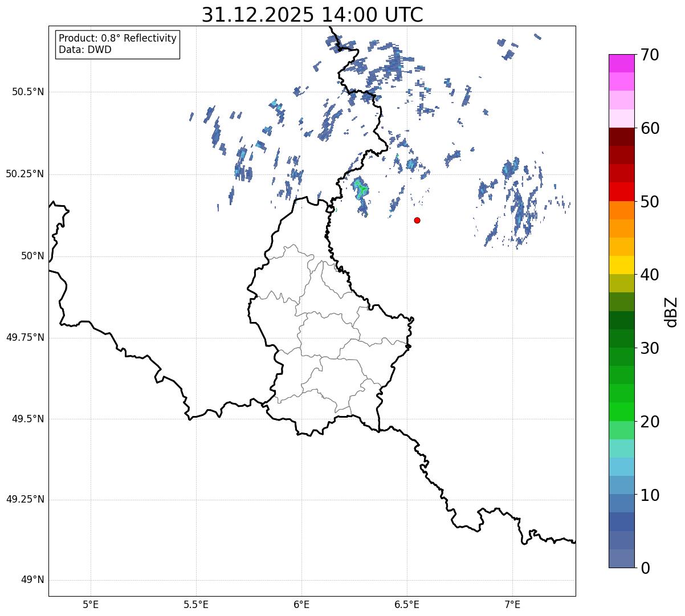Click the 7°E longitude label

point(513,604)
